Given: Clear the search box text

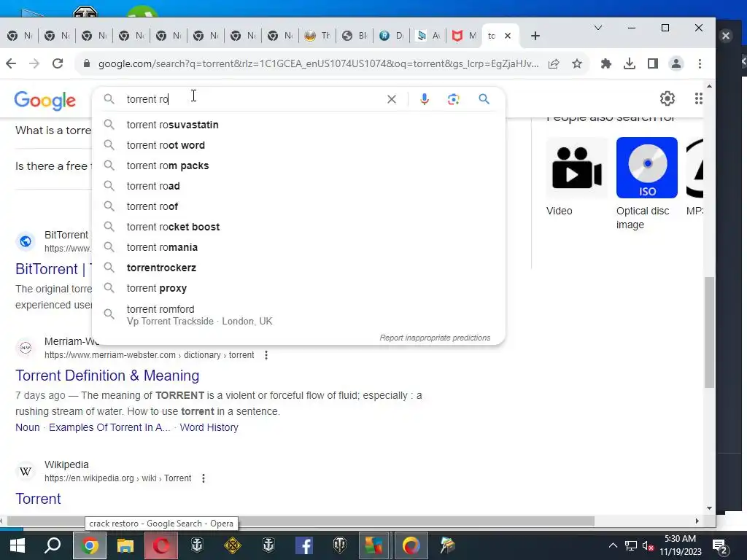Looking at the screenshot, I should tap(392, 99).
